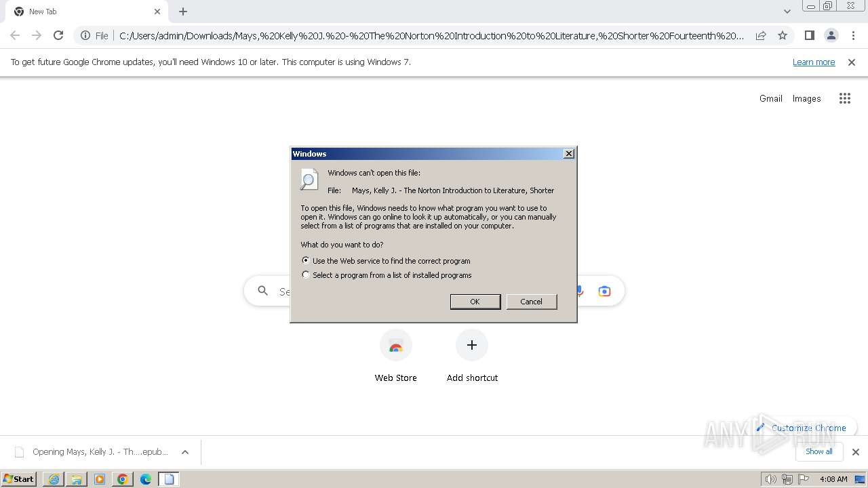This screenshot has width=868, height=488.
Task: Switch to the New Tab tab
Action: point(88,12)
